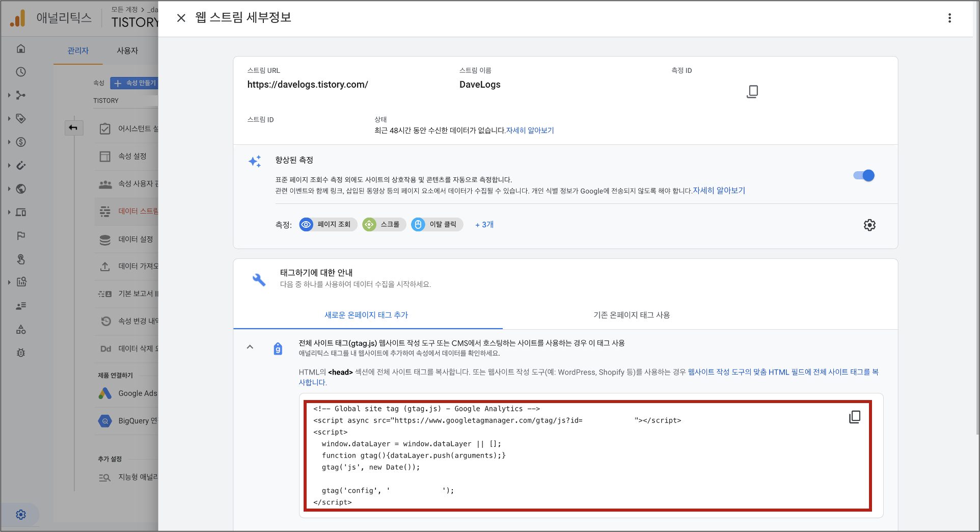Image resolution: width=980 pixels, height=532 pixels.
Task: Open the 어시스턴트 설정 item
Action: (x=127, y=129)
